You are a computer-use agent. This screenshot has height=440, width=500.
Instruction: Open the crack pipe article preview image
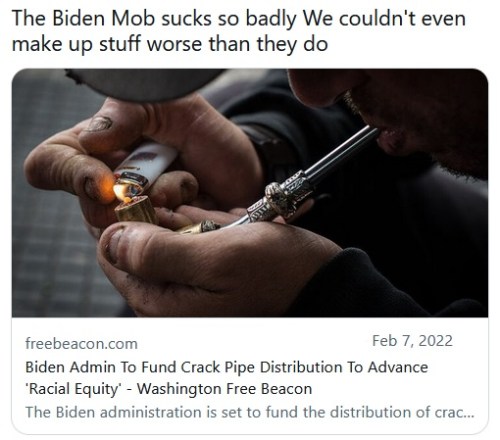point(250,193)
